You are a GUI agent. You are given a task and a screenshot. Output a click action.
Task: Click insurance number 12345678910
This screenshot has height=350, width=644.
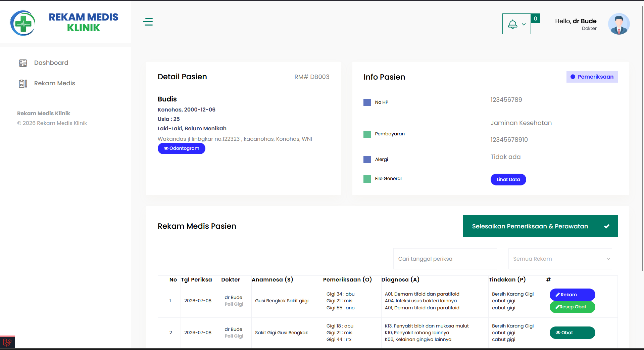509,140
